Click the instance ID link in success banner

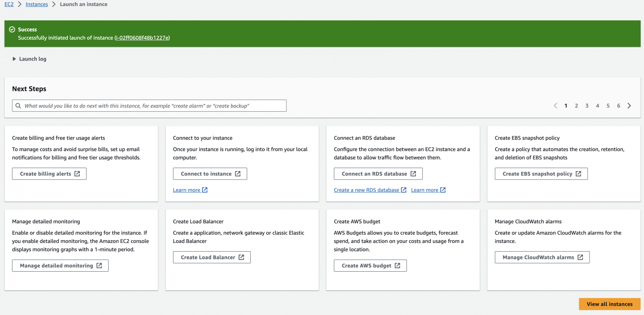142,38
